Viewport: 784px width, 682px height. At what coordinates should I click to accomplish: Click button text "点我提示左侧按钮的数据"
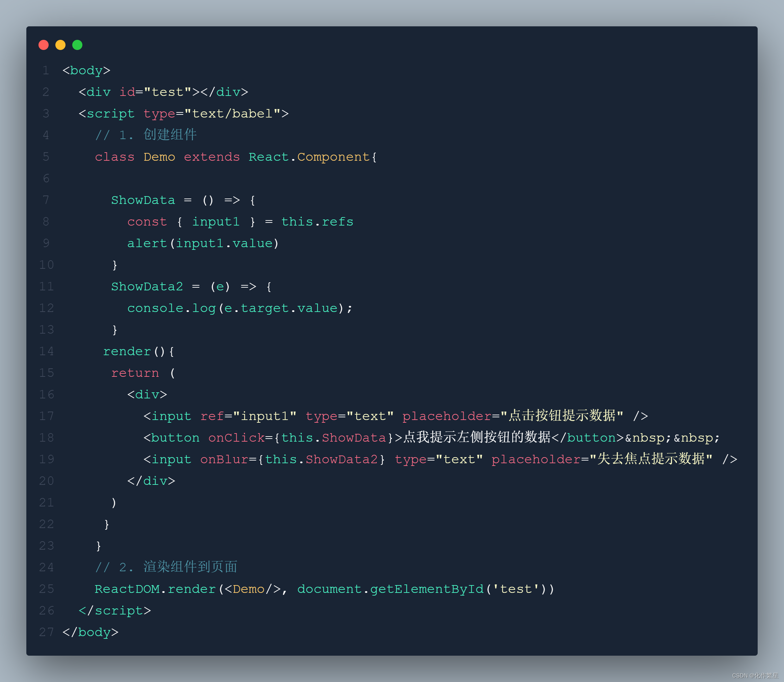click(477, 437)
